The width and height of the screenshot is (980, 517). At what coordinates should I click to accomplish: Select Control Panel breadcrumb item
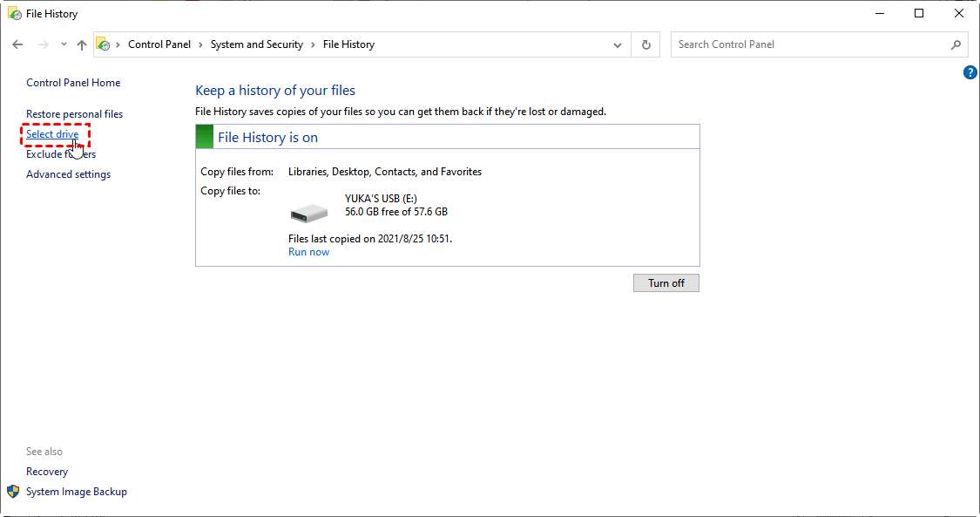(159, 44)
